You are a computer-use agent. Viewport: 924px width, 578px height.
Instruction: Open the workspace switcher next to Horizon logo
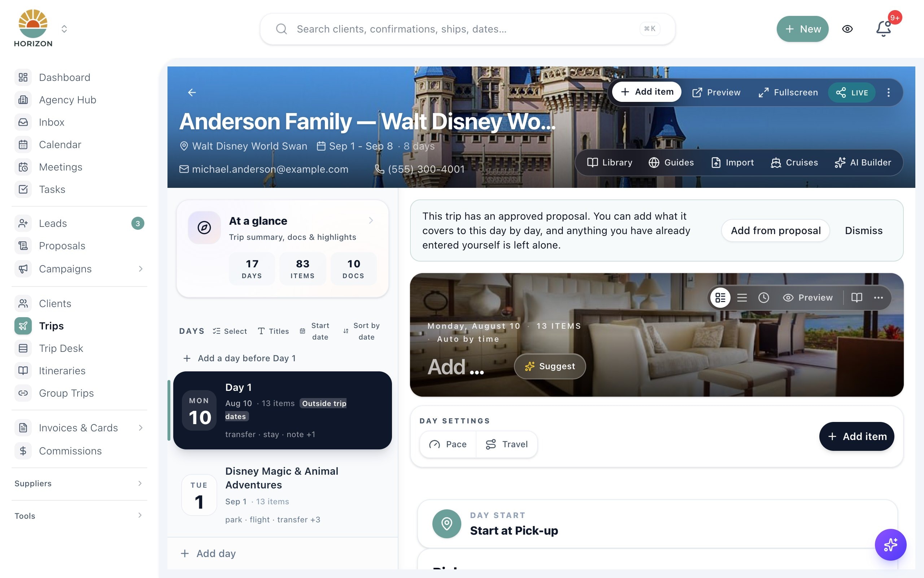pos(64,29)
